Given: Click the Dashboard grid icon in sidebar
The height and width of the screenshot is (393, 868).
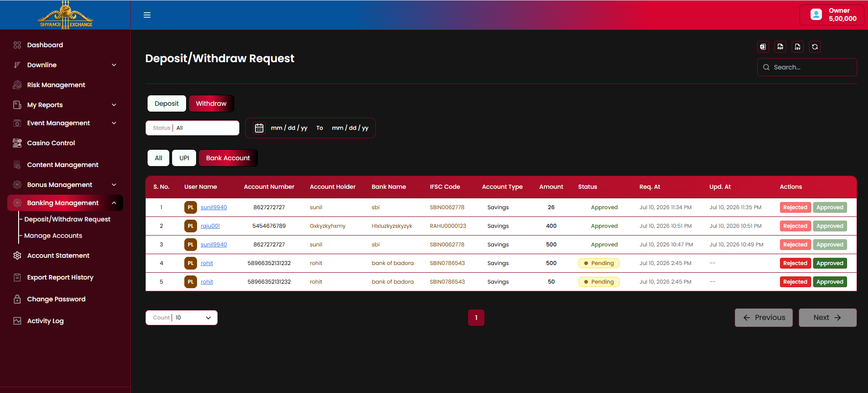Looking at the screenshot, I should click(17, 45).
